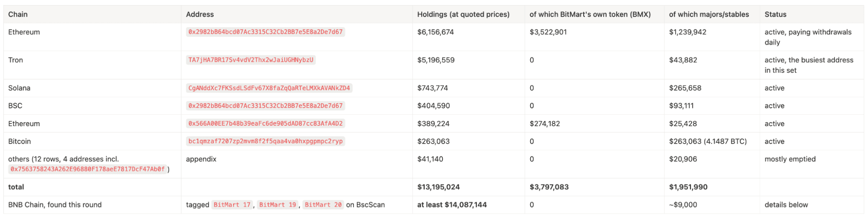This screenshot has width=868, height=218.
Task: Select the Tron chain cell
Action: pyautogui.click(x=16, y=60)
